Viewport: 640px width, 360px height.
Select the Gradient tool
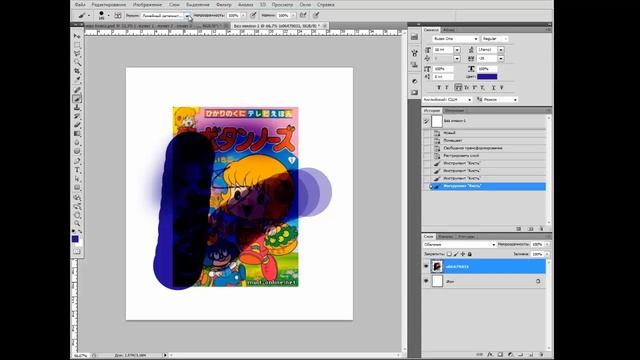77,133
